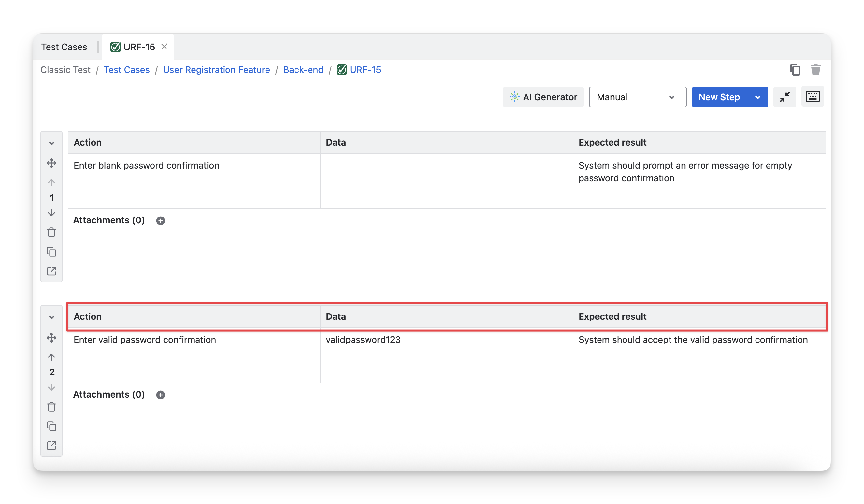Open step 2 external link icon
The width and height of the screenshot is (864, 504).
[x=51, y=445]
